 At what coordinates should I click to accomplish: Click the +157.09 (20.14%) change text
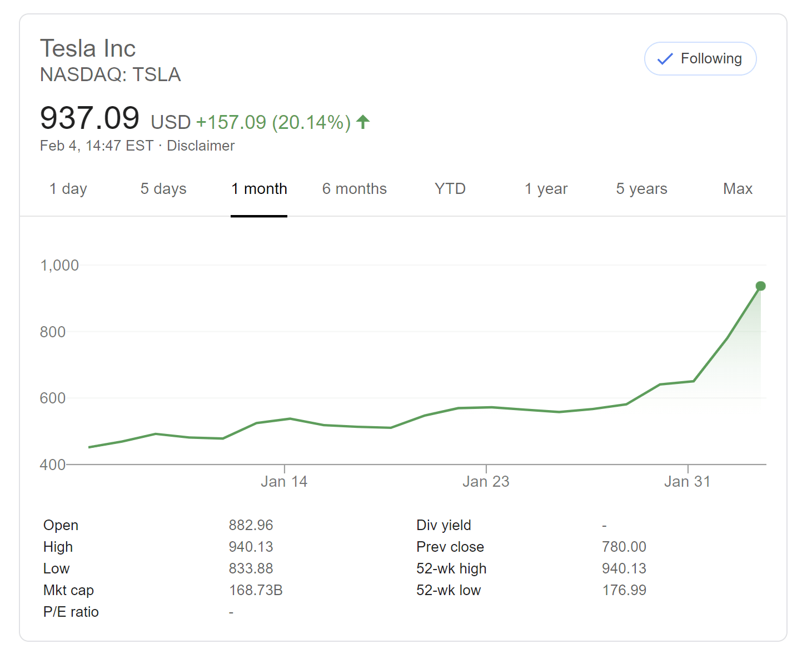(x=273, y=122)
